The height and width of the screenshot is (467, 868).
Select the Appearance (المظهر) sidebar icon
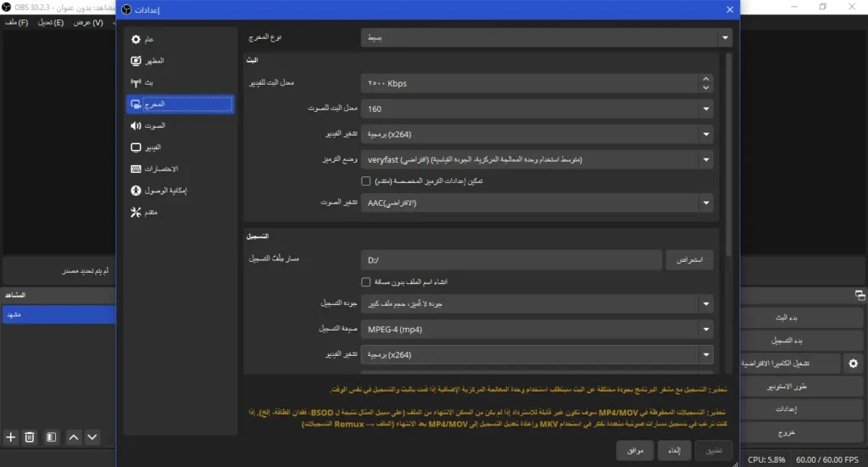coord(136,61)
